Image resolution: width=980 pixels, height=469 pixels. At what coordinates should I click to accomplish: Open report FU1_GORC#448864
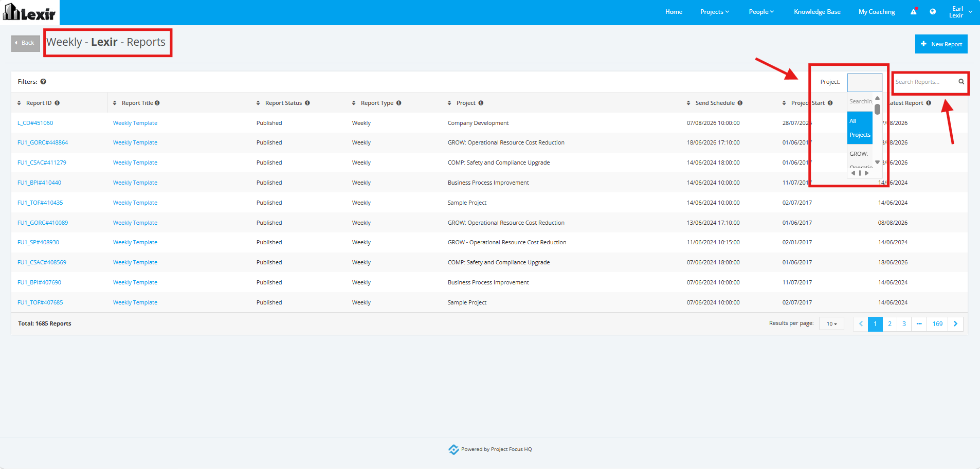[x=43, y=142]
